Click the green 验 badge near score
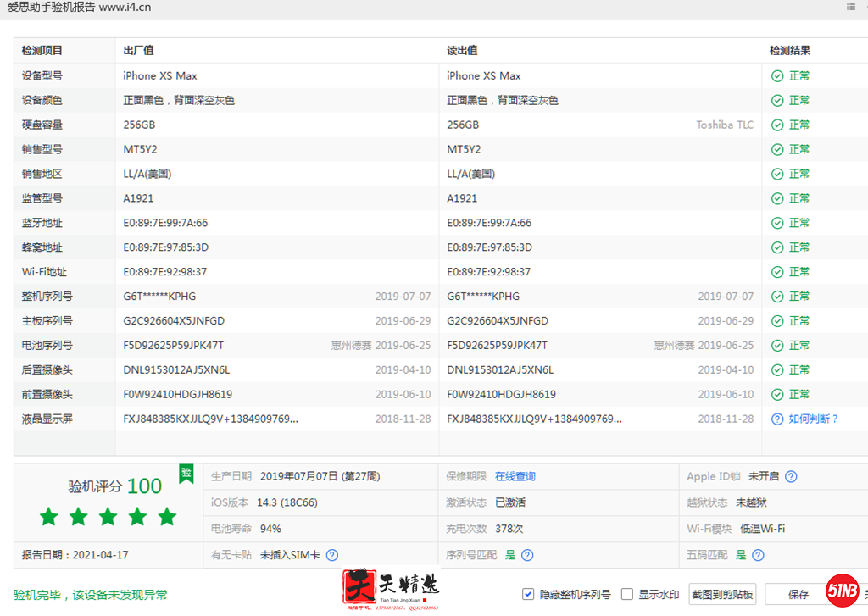The image size is (868, 616). (186, 473)
